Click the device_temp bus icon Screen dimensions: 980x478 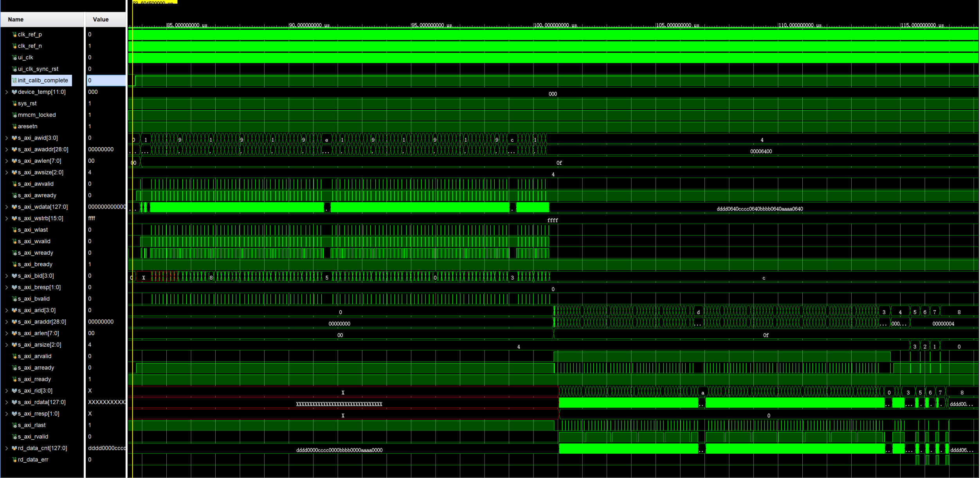tap(14, 92)
